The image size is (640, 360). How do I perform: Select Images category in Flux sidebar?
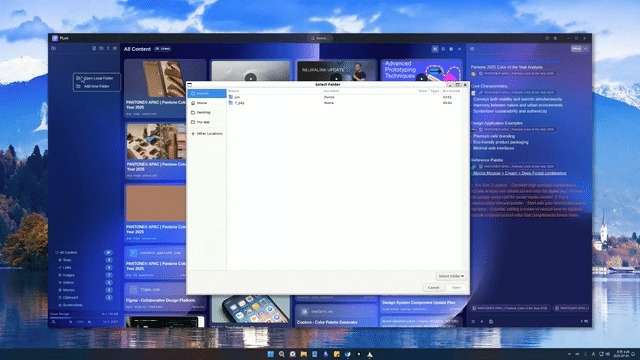pos(84,275)
